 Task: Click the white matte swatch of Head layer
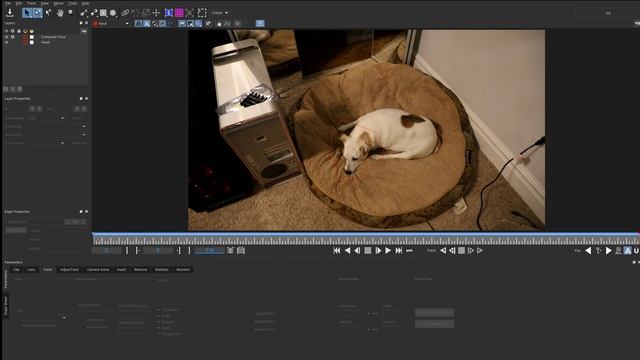tap(32, 42)
